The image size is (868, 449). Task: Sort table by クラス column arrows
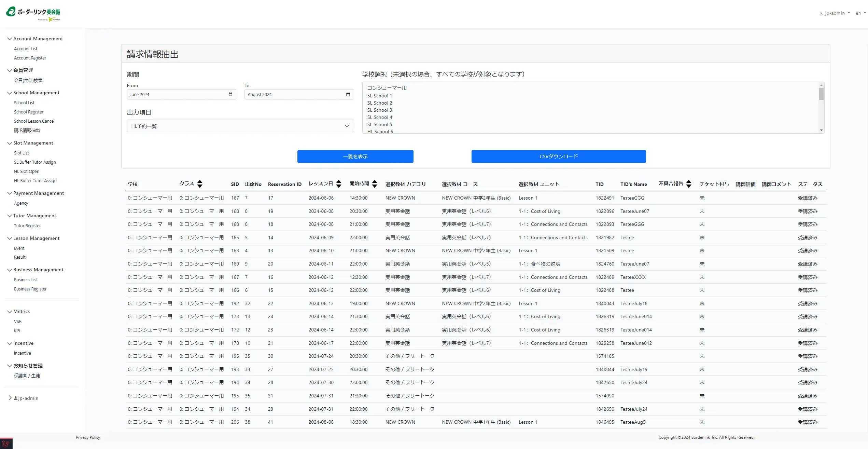pos(200,184)
